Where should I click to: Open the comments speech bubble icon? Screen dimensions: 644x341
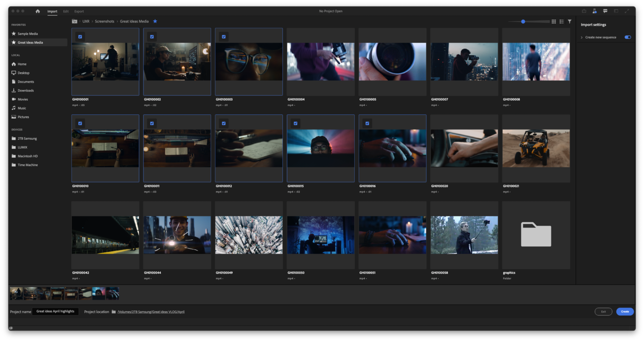pos(605,11)
